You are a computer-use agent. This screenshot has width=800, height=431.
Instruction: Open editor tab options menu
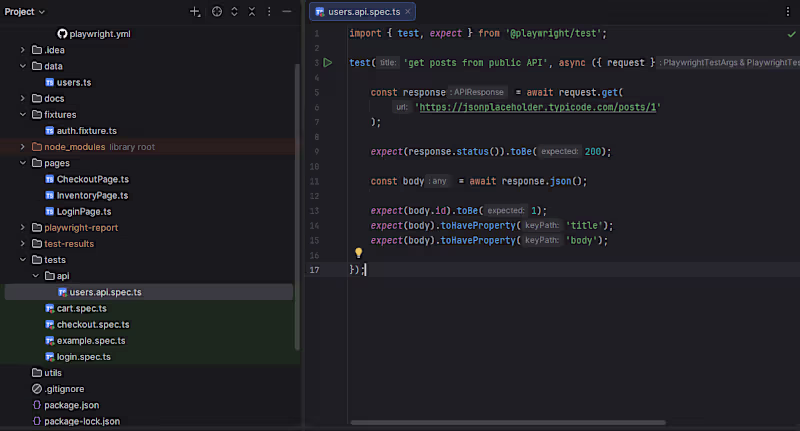[788, 12]
